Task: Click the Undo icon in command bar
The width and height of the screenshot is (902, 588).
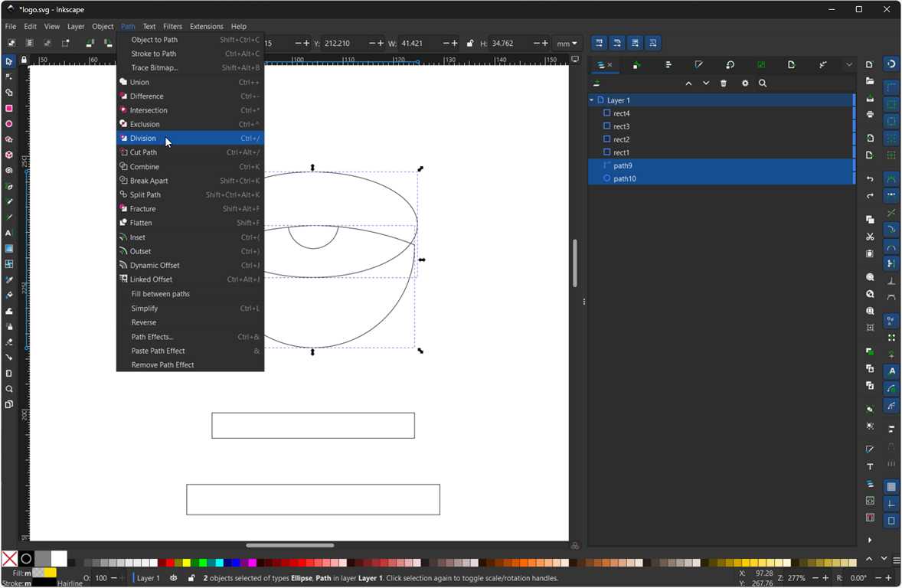Action: [x=870, y=179]
